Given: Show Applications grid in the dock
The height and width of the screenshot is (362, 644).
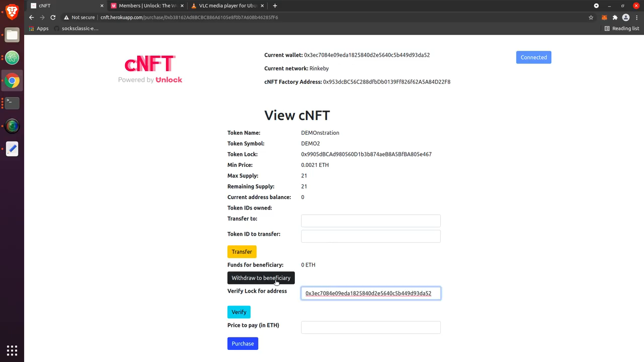Looking at the screenshot, I should click(12, 350).
